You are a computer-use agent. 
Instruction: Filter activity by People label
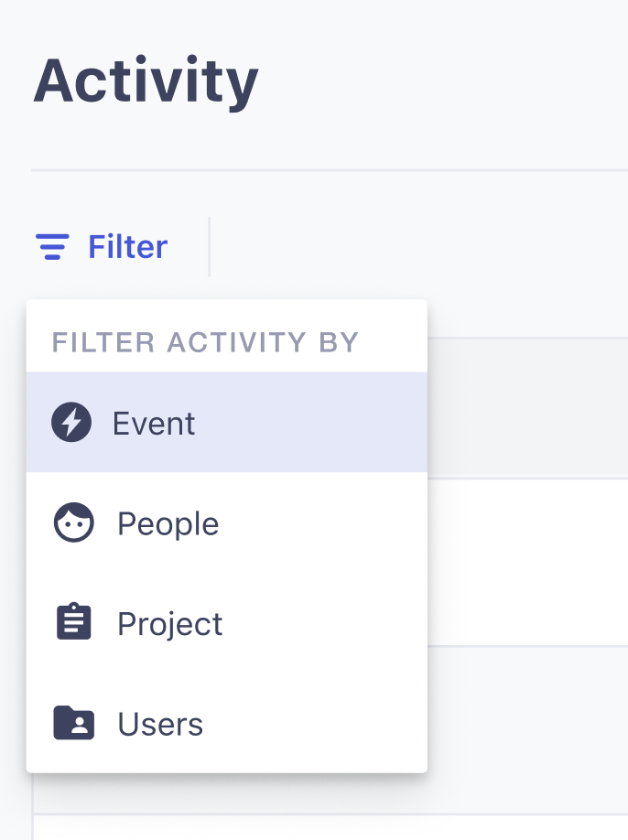pyautogui.click(x=168, y=523)
